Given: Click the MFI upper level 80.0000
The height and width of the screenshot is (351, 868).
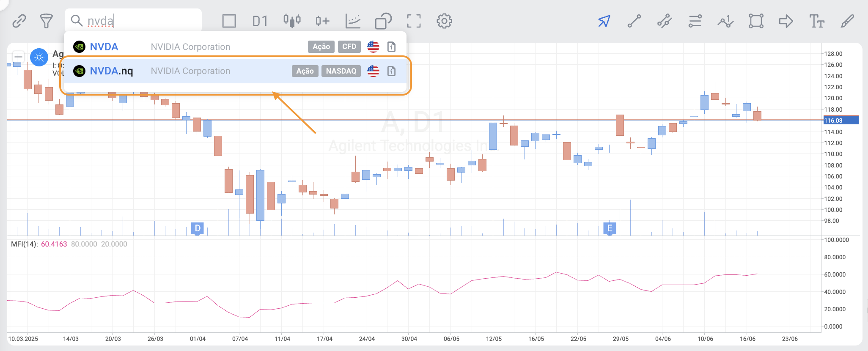Looking at the screenshot, I should coord(84,244).
